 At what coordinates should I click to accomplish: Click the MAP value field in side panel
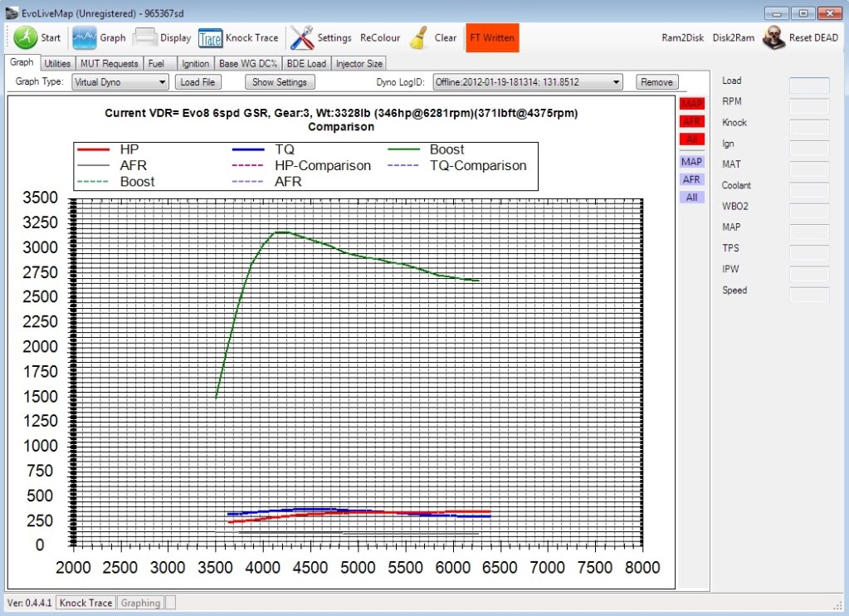click(809, 232)
